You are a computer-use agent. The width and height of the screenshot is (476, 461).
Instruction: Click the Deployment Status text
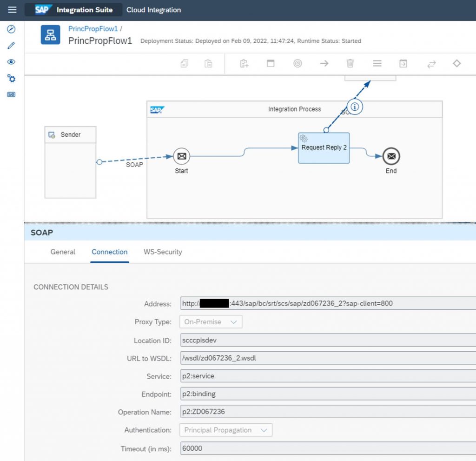(251, 41)
